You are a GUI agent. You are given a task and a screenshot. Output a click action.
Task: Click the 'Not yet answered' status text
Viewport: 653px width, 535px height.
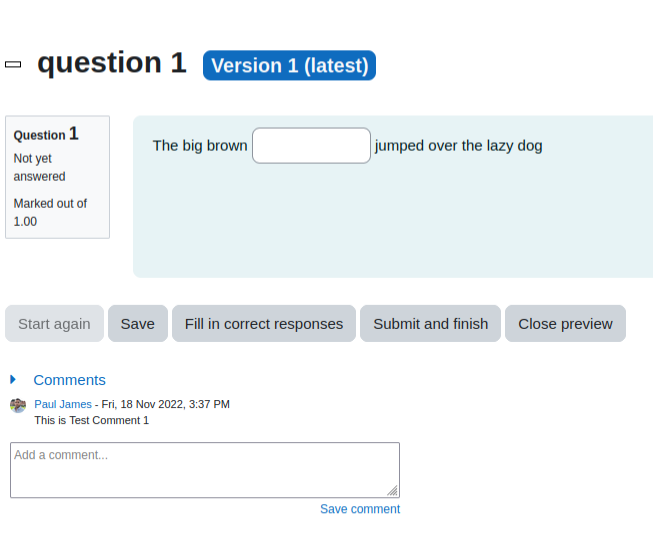(40, 167)
